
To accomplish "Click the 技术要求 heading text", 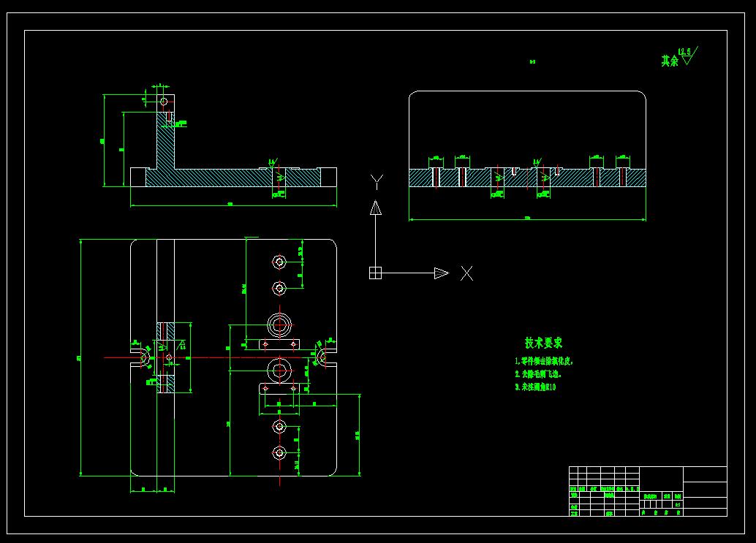I will click(543, 343).
